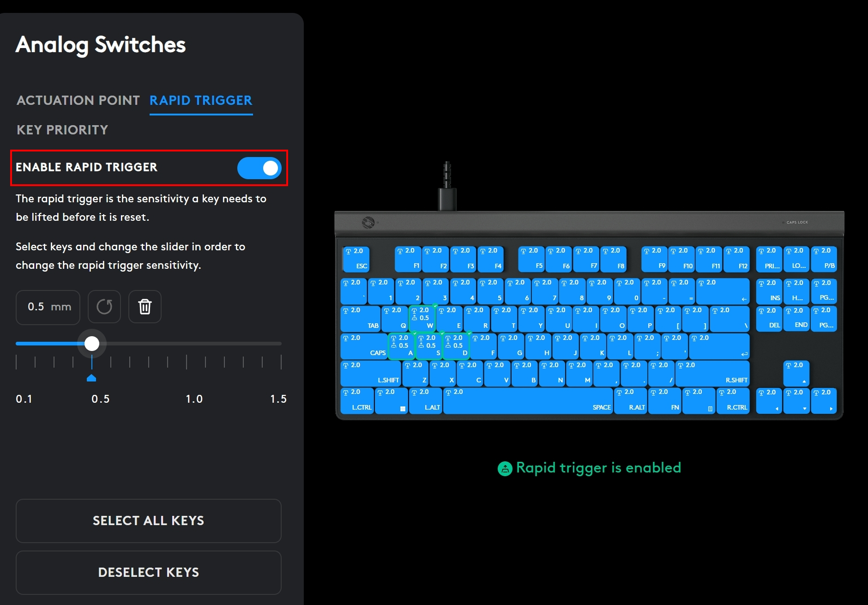Select the Enter key
868x605 pixels.
click(x=719, y=346)
